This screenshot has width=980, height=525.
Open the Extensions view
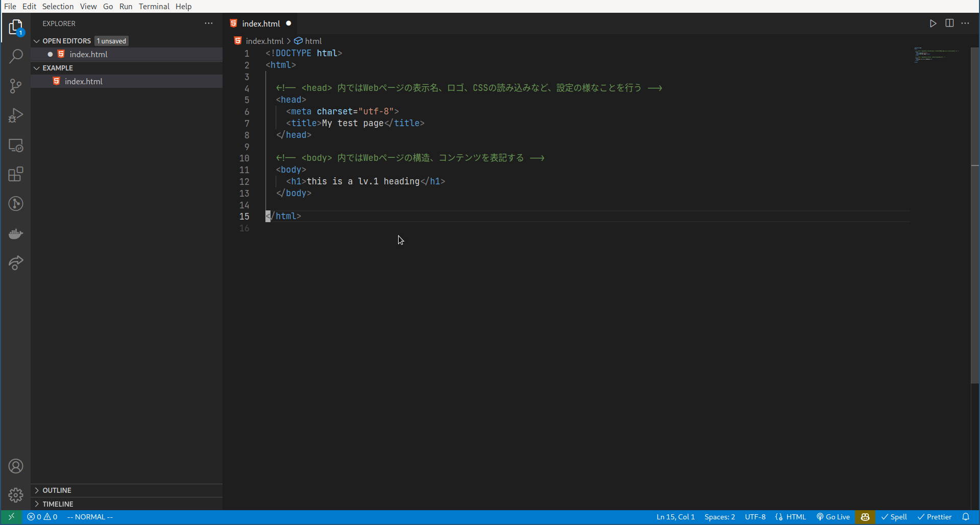(16, 174)
